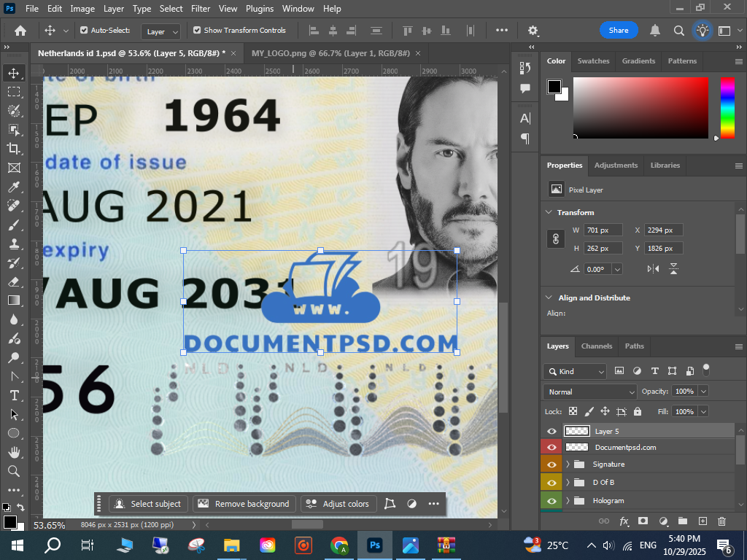747x560 pixels.
Task: Open the Normal blend mode dropdown
Action: (x=591, y=392)
